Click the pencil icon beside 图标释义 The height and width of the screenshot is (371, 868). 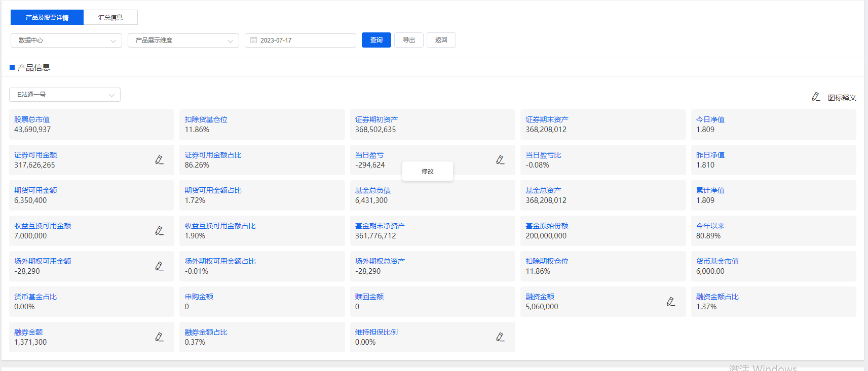pyautogui.click(x=816, y=97)
